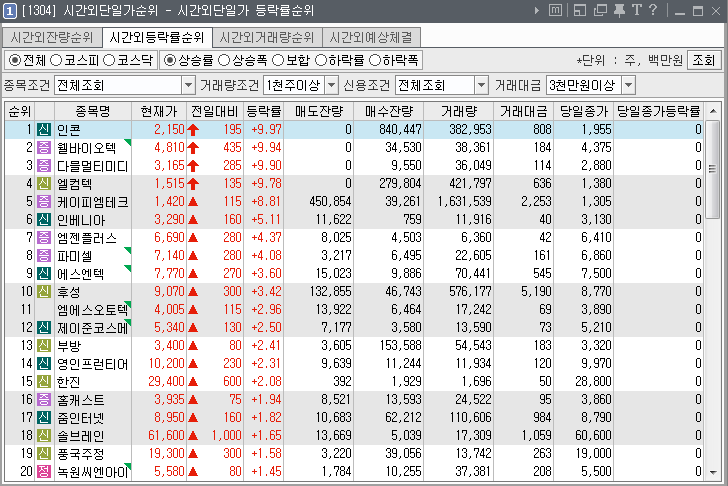This screenshot has width=728, height=486.
Task: Pin the window with the pushpin icon
Action: point(619,10)
